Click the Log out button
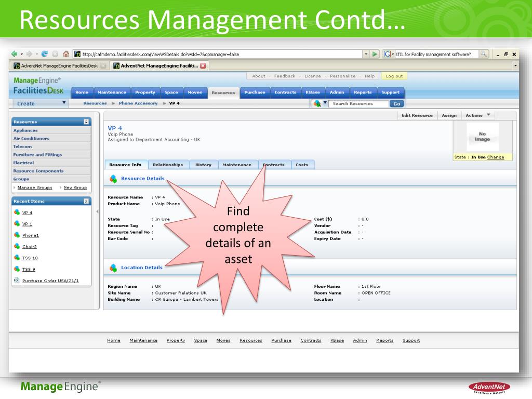This screenshot has width=532, height=399. point(394,76)
